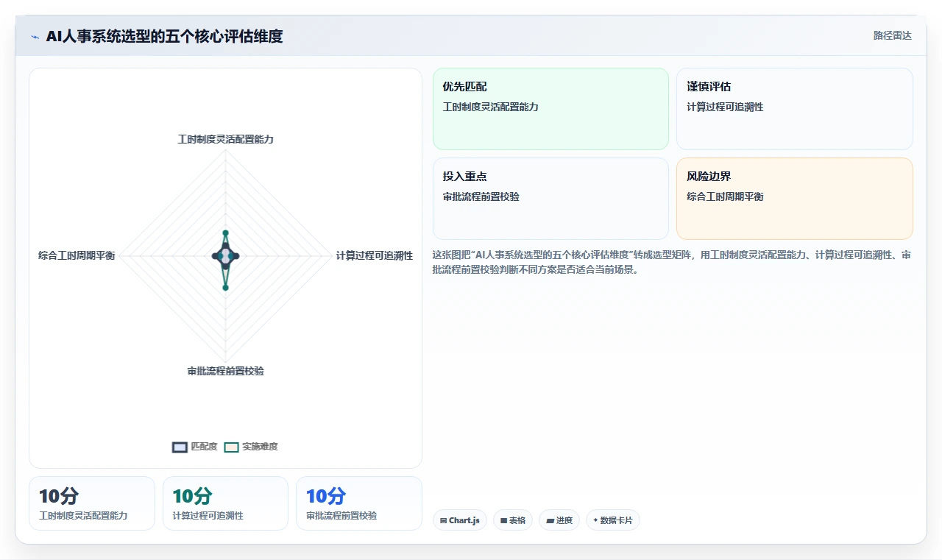Click the dark 10分 score for 工时制度灵活配置能力
Screen dimensions: 942x560
pyautogui.click(x=59, y=496)
